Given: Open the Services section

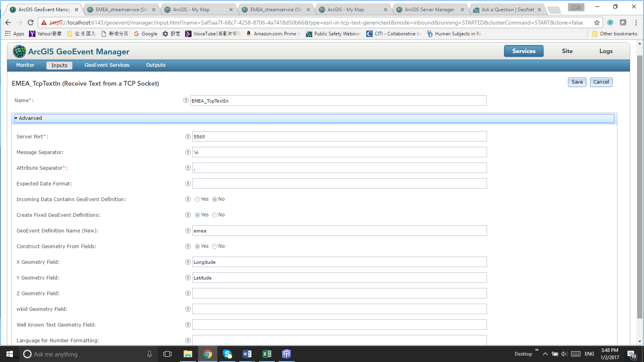Looking at the screenshot, I should (524, 51).
